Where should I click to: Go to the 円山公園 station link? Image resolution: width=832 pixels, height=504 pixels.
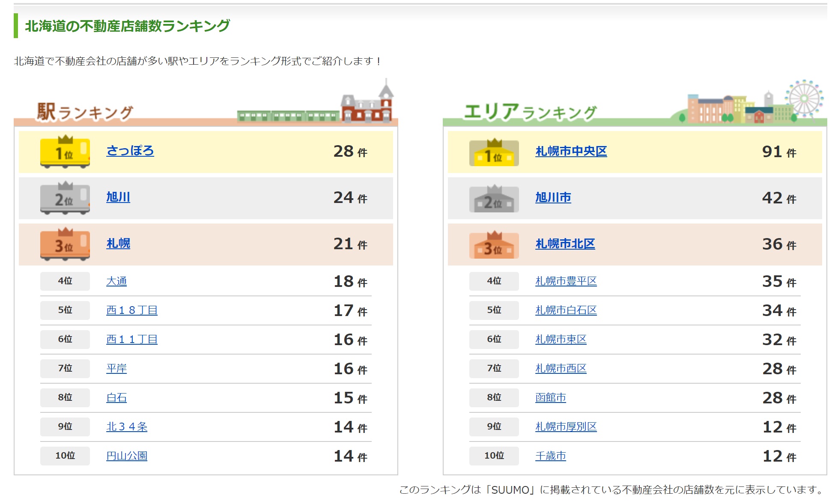(x=127, y=456)
